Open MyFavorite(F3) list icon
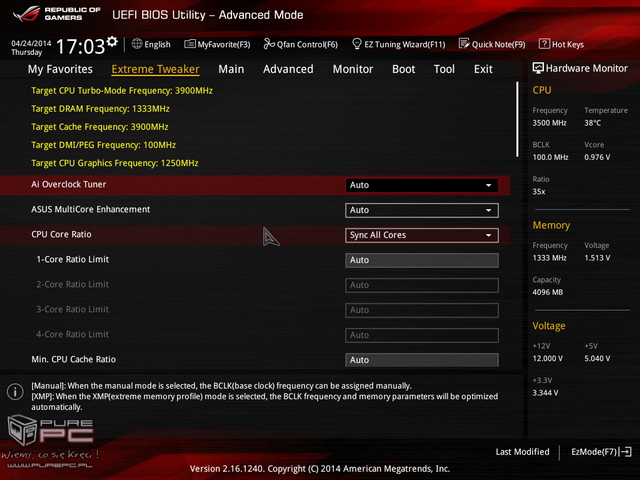Screen dimensions: 640x480 (190, 44)
